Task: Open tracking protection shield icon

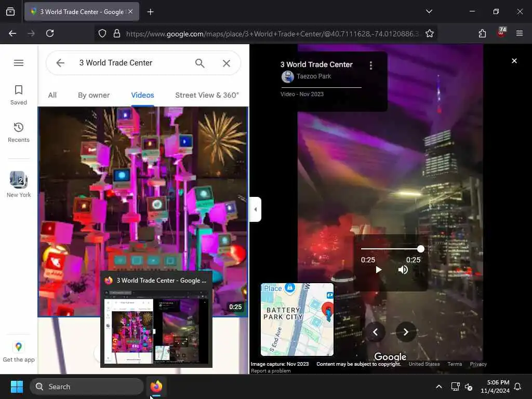Action: 102,33
